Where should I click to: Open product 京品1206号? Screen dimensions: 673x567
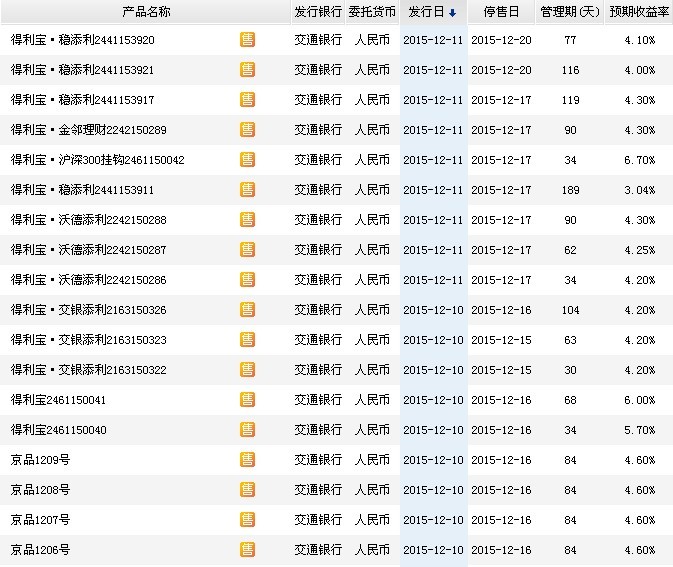[40, 550]
